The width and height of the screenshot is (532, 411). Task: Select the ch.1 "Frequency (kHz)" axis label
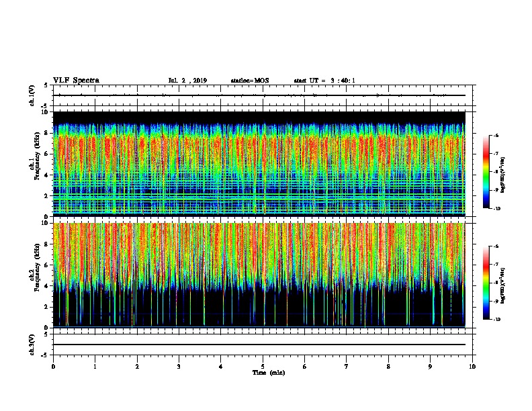pyautogui.click(x=37, y=156)
